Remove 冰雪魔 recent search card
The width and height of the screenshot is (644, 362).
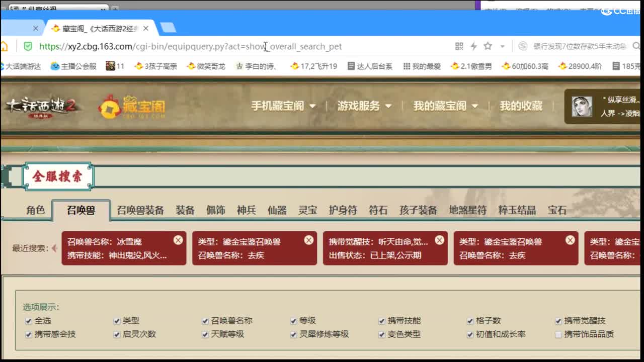[x=178, y=240]
